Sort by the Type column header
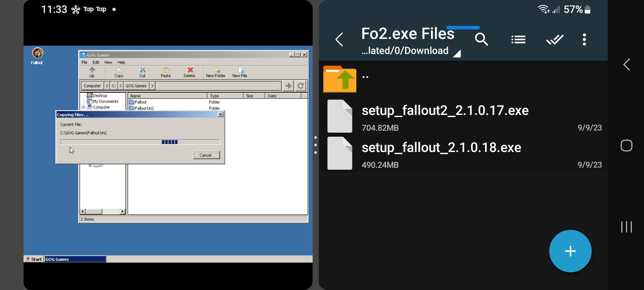 (225, 96)
